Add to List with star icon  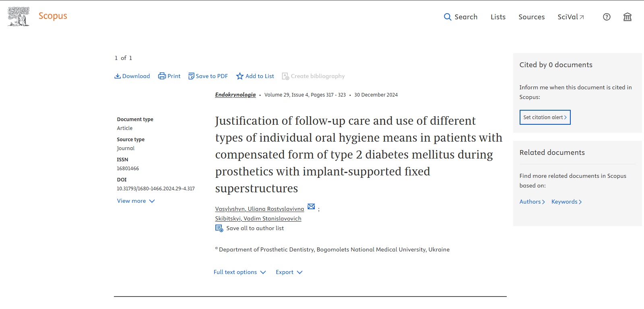[255, 76]
